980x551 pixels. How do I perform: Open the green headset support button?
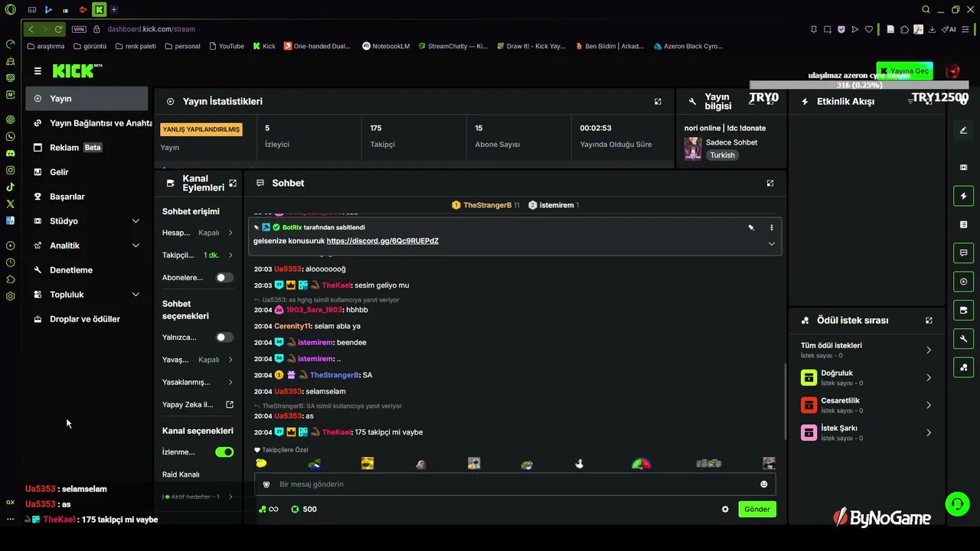coord(957,504)
